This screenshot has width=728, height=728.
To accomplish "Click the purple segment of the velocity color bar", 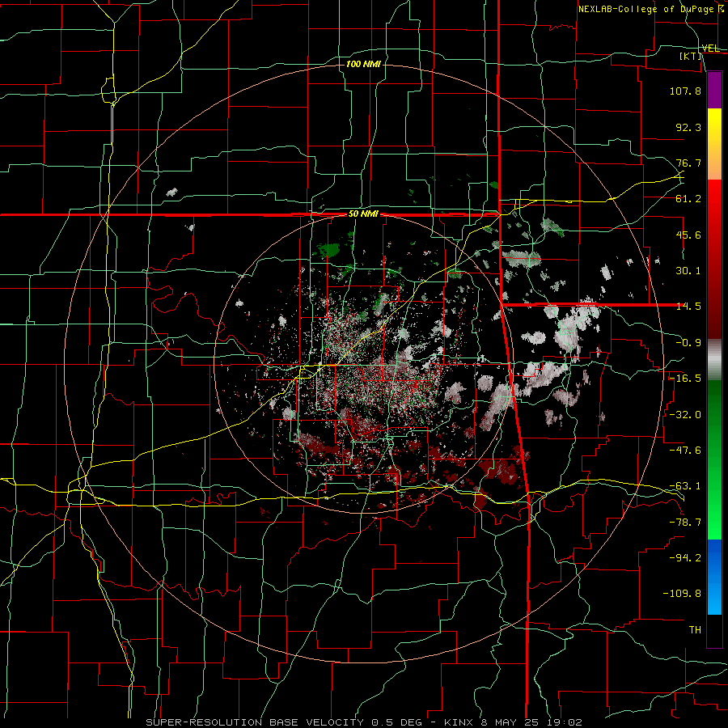I will pos(714,90).
